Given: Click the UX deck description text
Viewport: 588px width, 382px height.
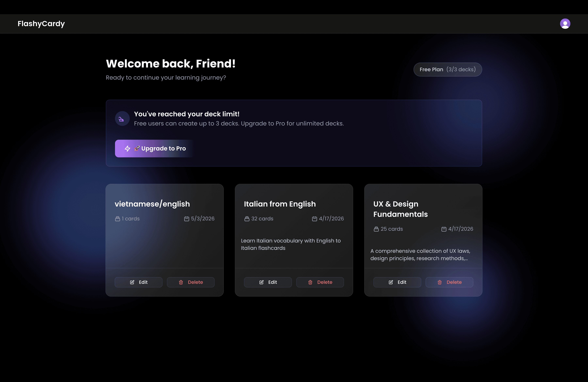Looking at the screenshot, I should (x=420, y=255).
